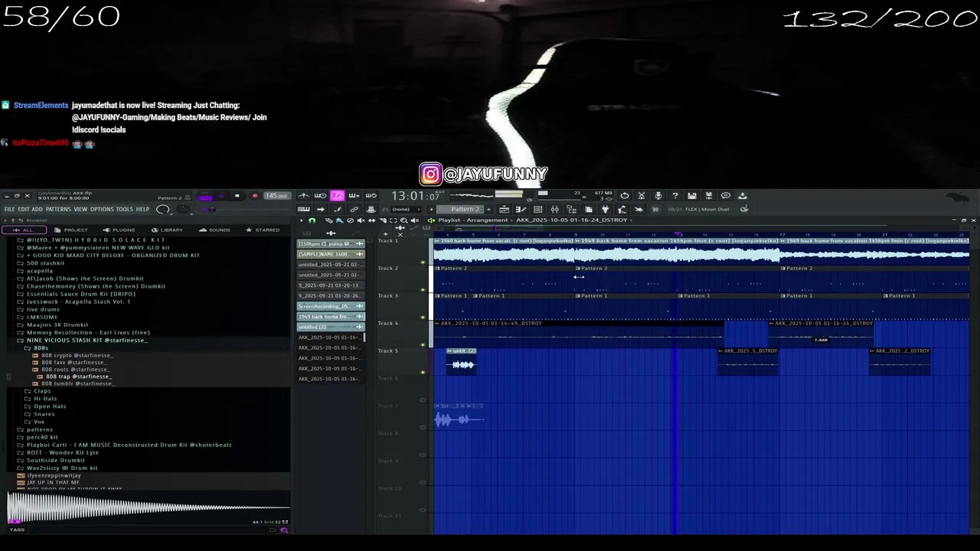Open the OPTIONS menu

click(x=102, y=209)
